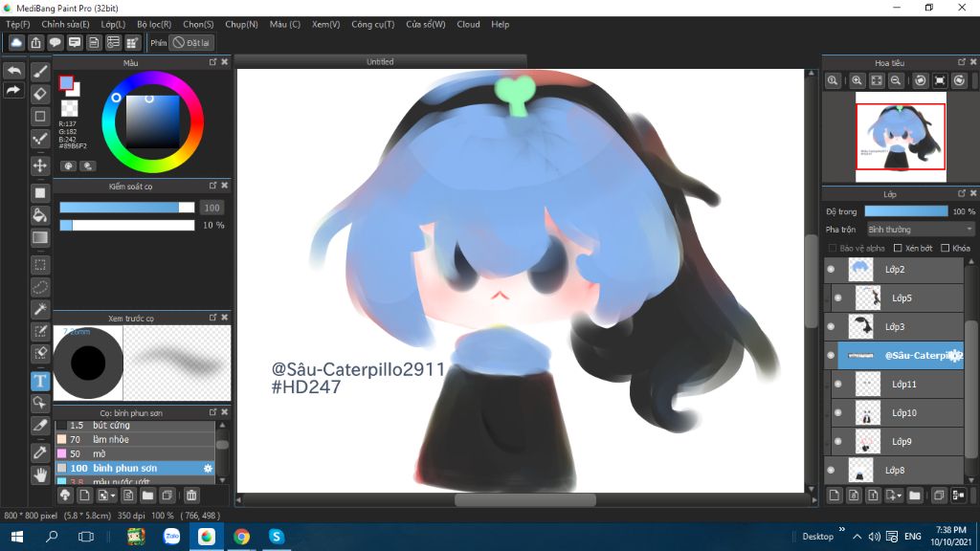Open the Pha trộn blend mode dropdown
Image resolution: width=980 pixels, height=551 pixels.
click(921, 230)
